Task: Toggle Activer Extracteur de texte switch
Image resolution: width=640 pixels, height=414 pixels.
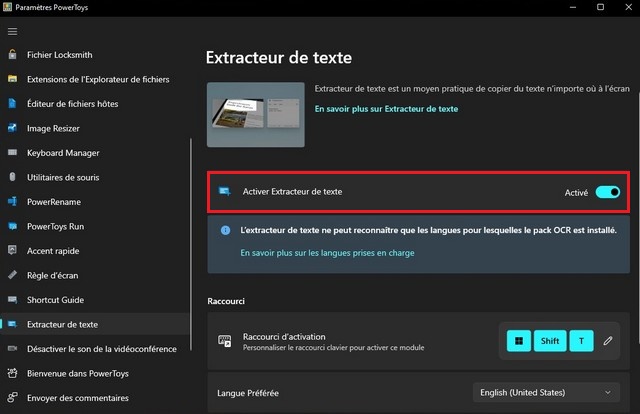Action: 607,192
